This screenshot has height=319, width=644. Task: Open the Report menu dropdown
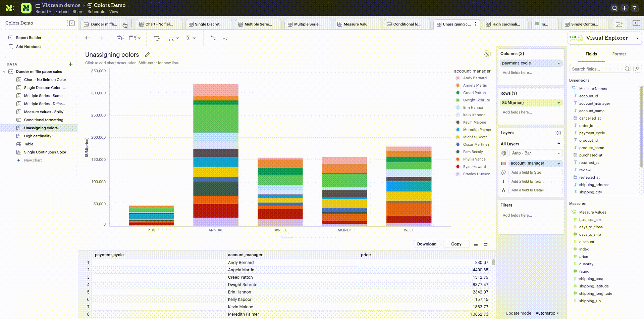click(x=43, y=12)
